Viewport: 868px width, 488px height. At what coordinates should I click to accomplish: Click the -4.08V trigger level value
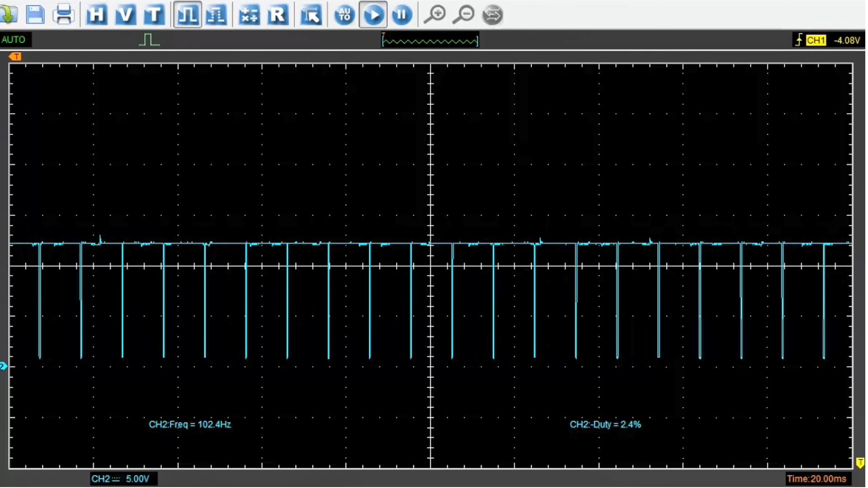click(x=847, y=40)
